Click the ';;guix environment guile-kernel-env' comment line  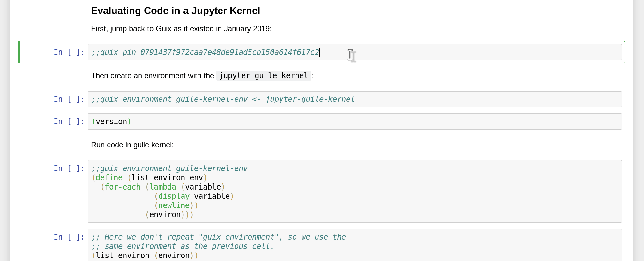click(169, 168)
